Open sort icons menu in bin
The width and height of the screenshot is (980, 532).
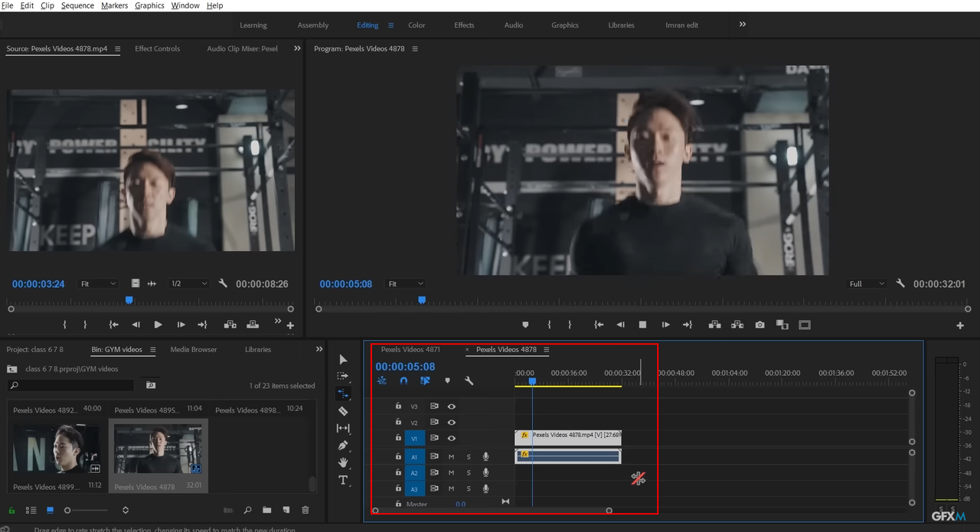[x=126, y=510]
